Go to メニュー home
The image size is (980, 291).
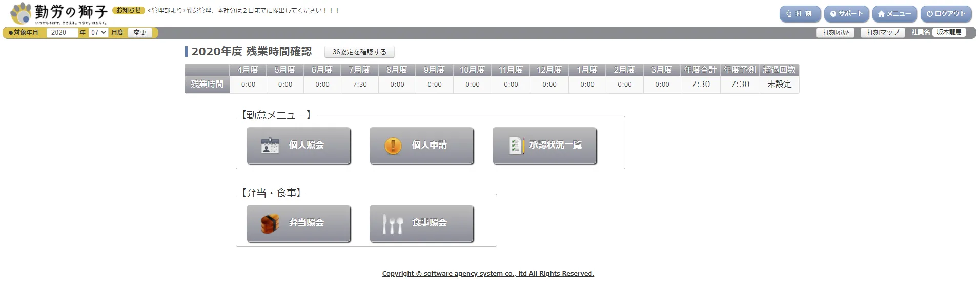click(894, 14)
